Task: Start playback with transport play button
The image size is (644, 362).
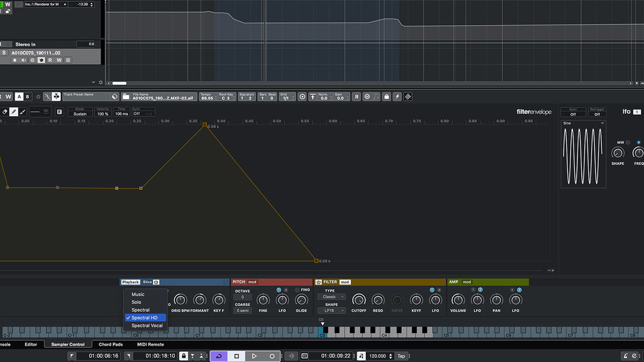Action: (x=254, y=356)
